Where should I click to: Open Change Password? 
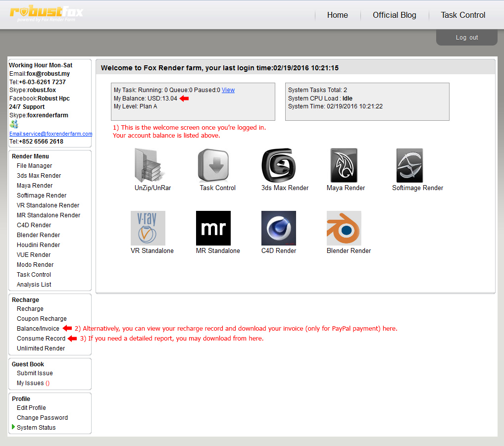pyautogui.click(x=43, y=418)
